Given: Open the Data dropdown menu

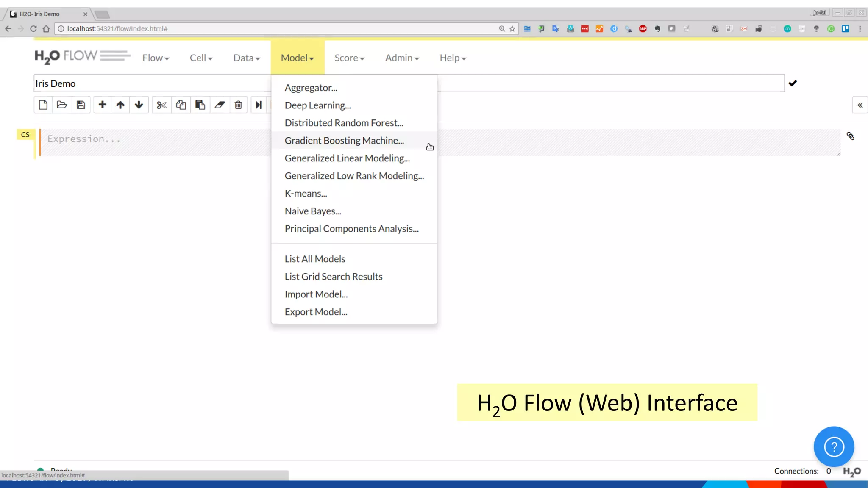Looking at the screenshot, I should (x=247, y=58).
